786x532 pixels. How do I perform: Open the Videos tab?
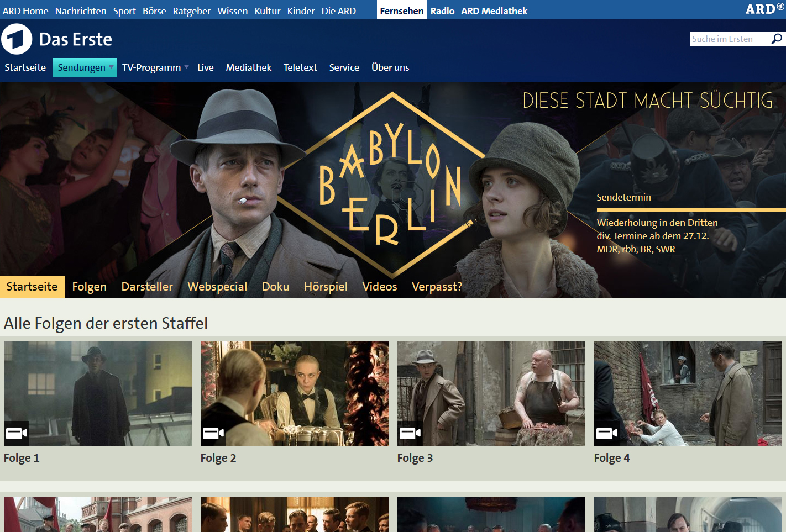pyautogui.click(x=380, y=287)
